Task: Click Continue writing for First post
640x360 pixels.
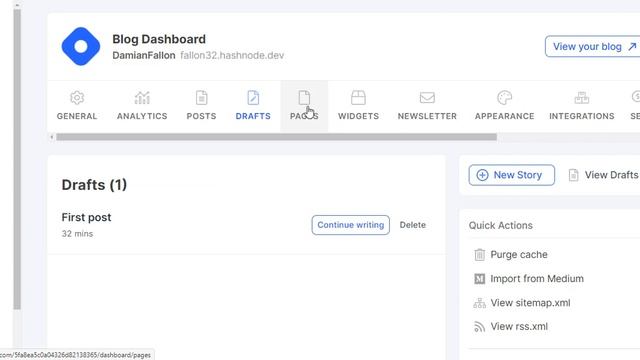Action: click(351, 225)
